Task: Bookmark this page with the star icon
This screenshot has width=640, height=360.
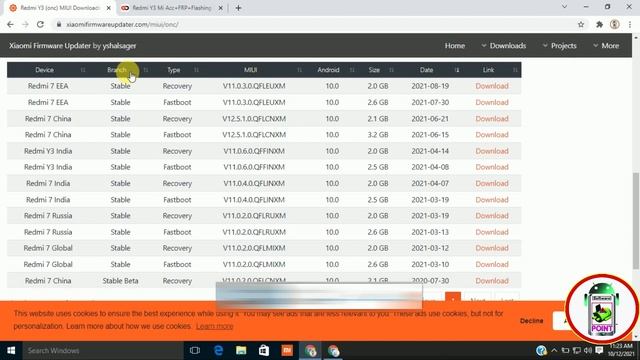Action: pyautogui.click(x=581, y=24)
